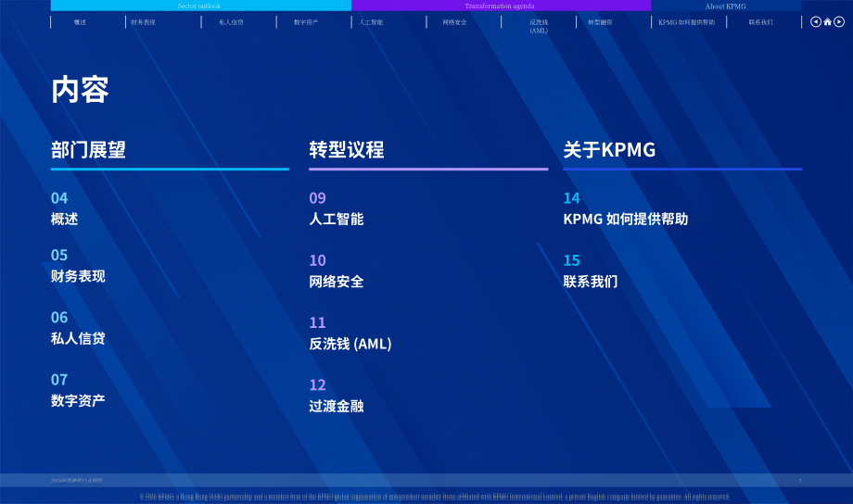Select 财务表现 in the top navigation bar
Viewport: 853px width, 504px height.
click(143, 22)
